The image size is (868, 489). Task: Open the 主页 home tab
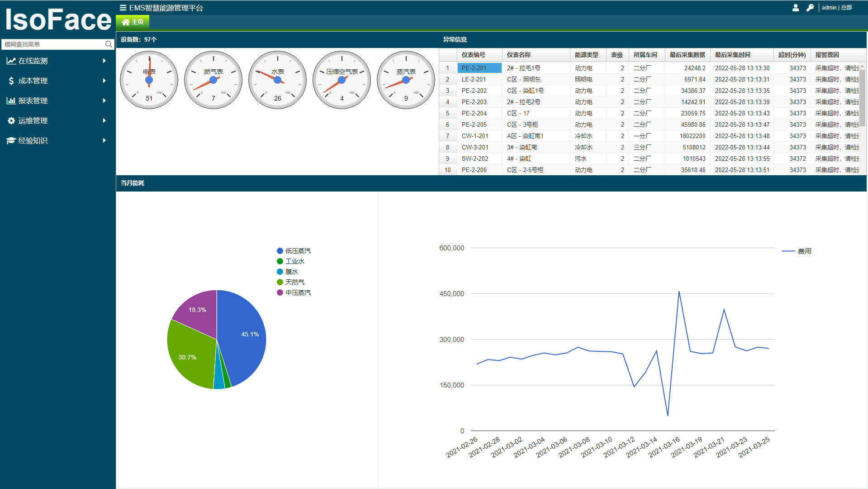point(133,22)
